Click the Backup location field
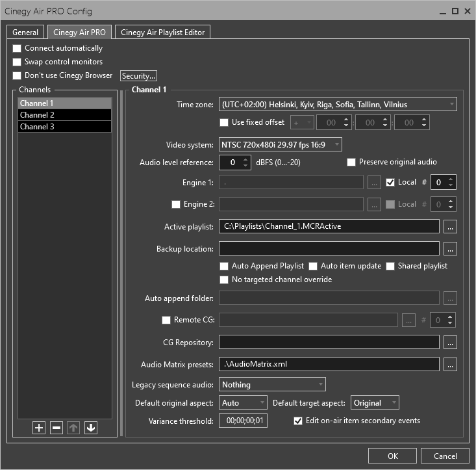 tap(329, 249)
